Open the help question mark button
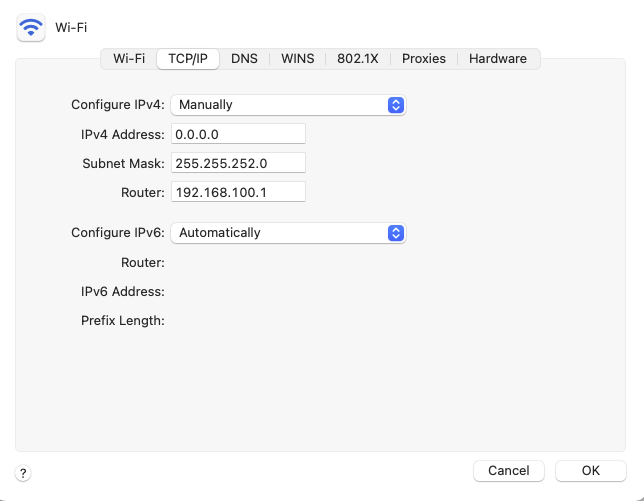This screenshot has width=644, height=501. coord(23,473)
